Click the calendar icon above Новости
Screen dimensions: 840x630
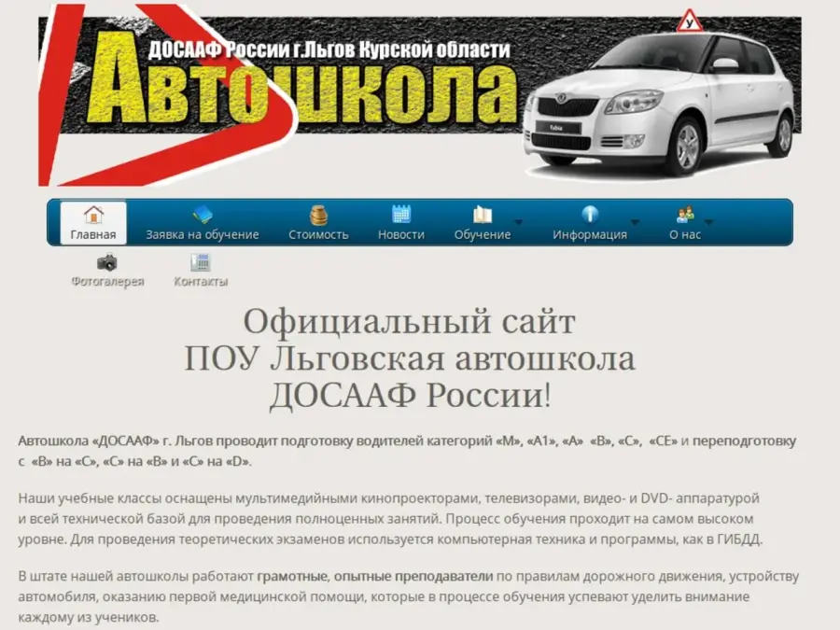(401, 215)
